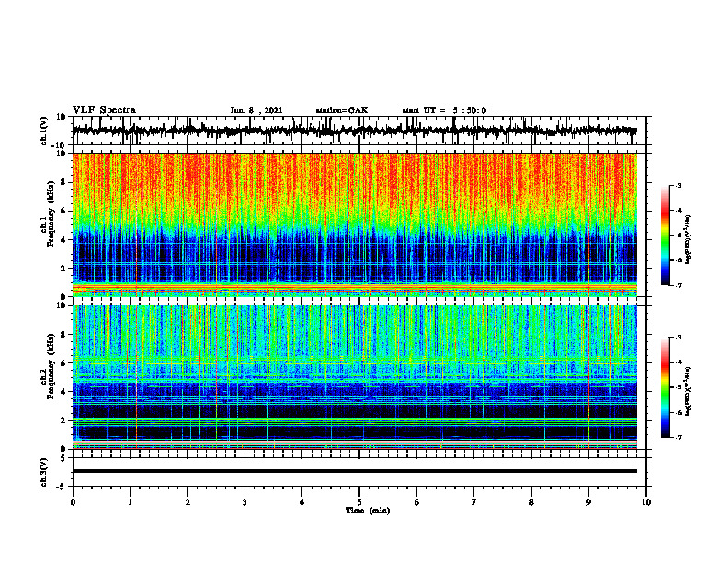The image size is (728, 563).
Task: Click time axis tick label "2"
Action: coord(188,502)
